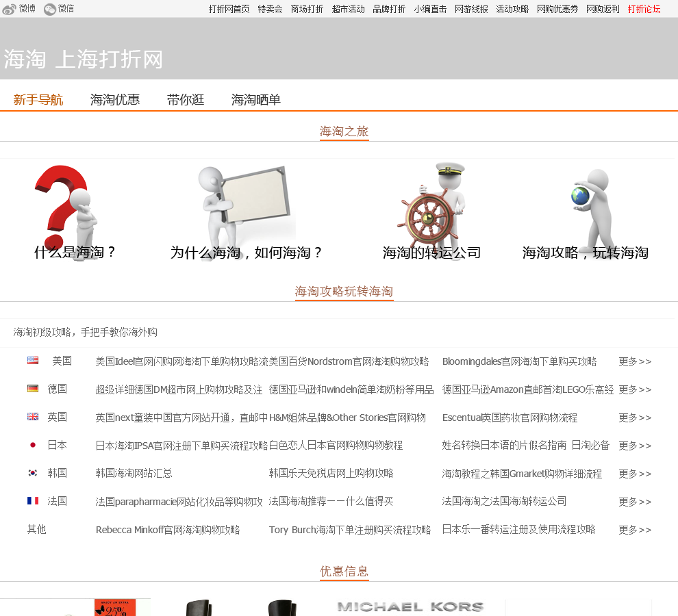The image size is (678, 616).
Task: Click the Japan flag icon
Action: pyautogui.click(x=33, y=445)
